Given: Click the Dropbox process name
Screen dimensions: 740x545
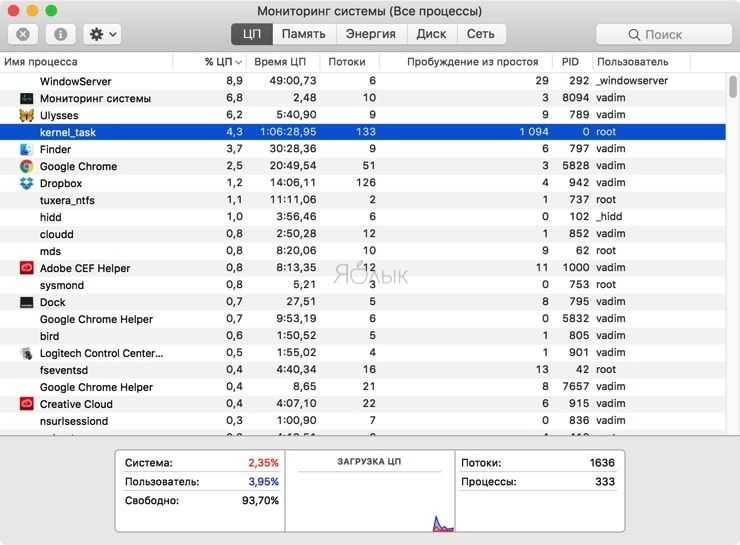Looking at the screenshot, I should [61, 183].
